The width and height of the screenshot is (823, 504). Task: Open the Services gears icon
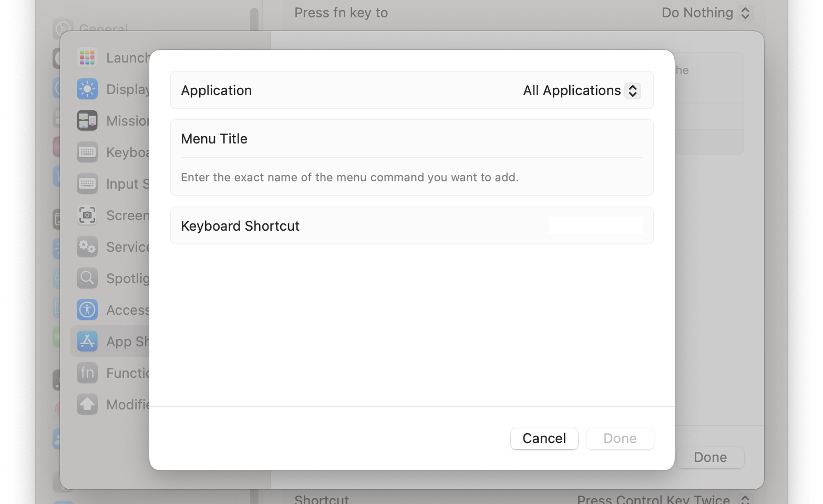(87, 247)
